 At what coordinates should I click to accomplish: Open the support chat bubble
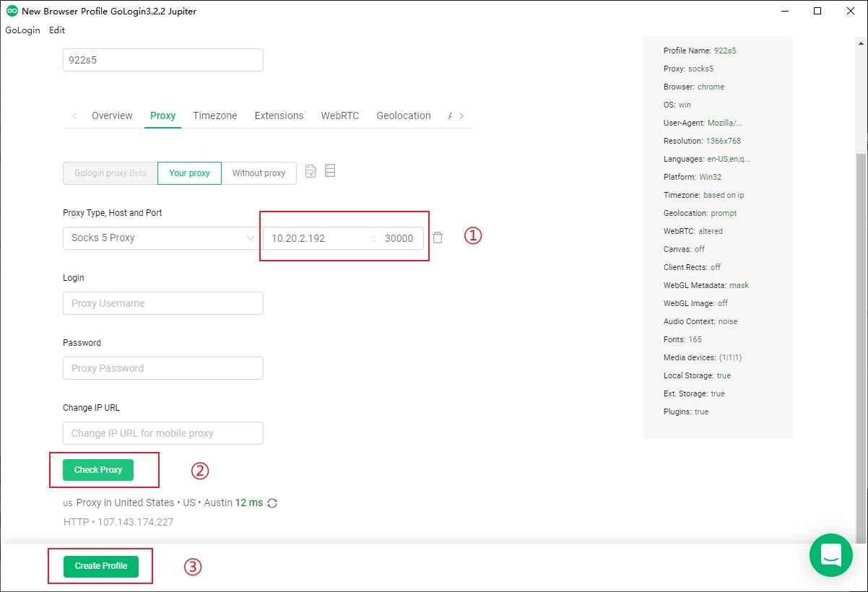click(831, 554)
